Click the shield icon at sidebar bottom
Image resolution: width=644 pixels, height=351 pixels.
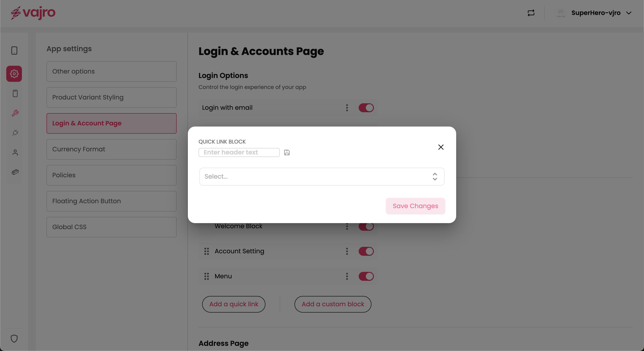[x=14, y=338]
